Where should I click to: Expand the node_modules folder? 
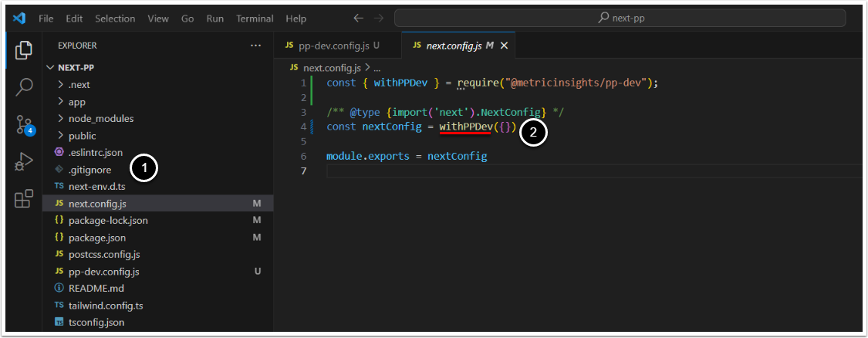tap(100, 118)
